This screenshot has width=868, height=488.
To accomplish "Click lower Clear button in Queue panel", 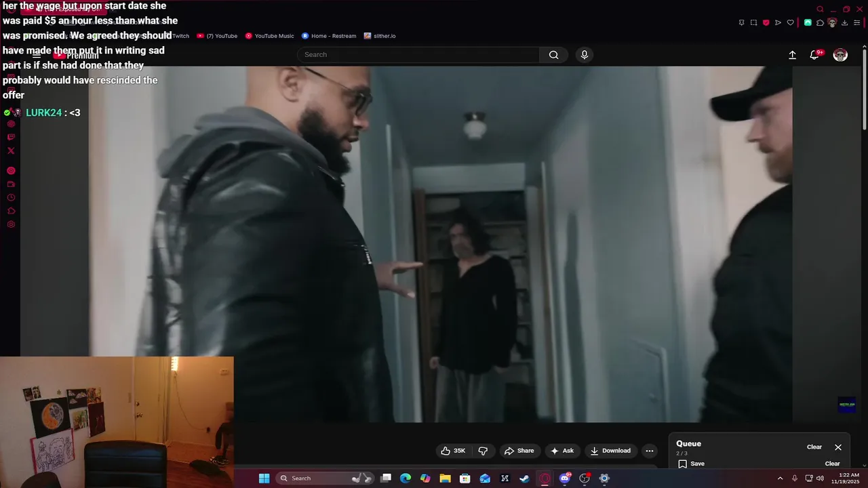I will 832,464.
